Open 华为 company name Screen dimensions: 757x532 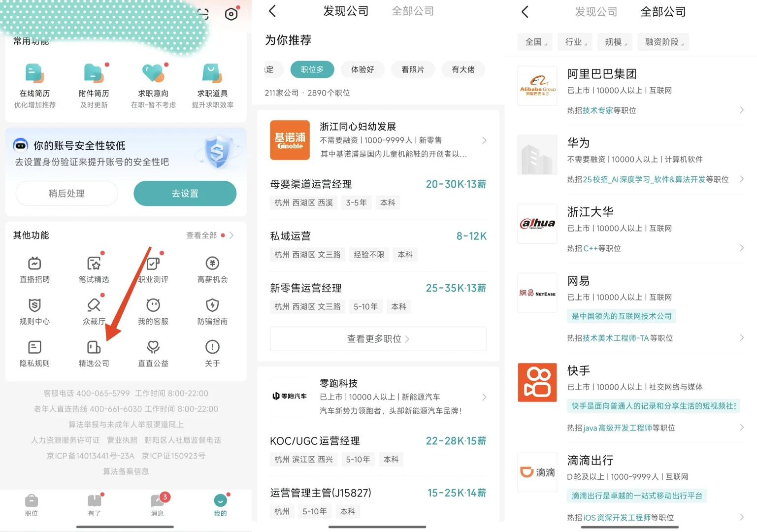578,143
